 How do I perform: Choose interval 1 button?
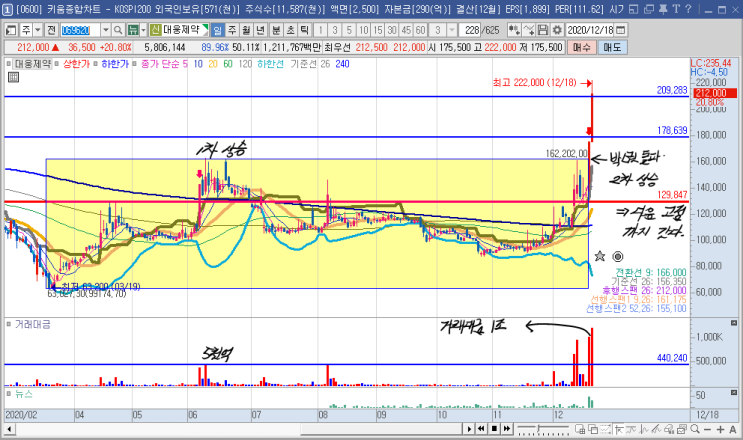tap(320, 30)
